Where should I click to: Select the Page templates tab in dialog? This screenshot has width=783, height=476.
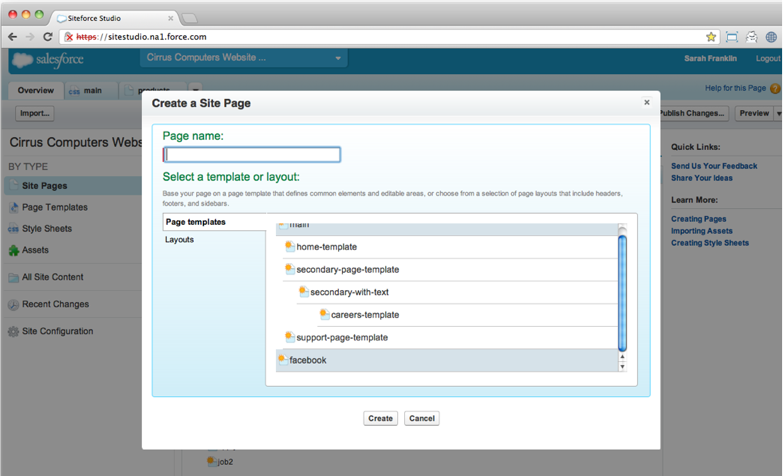214,222
